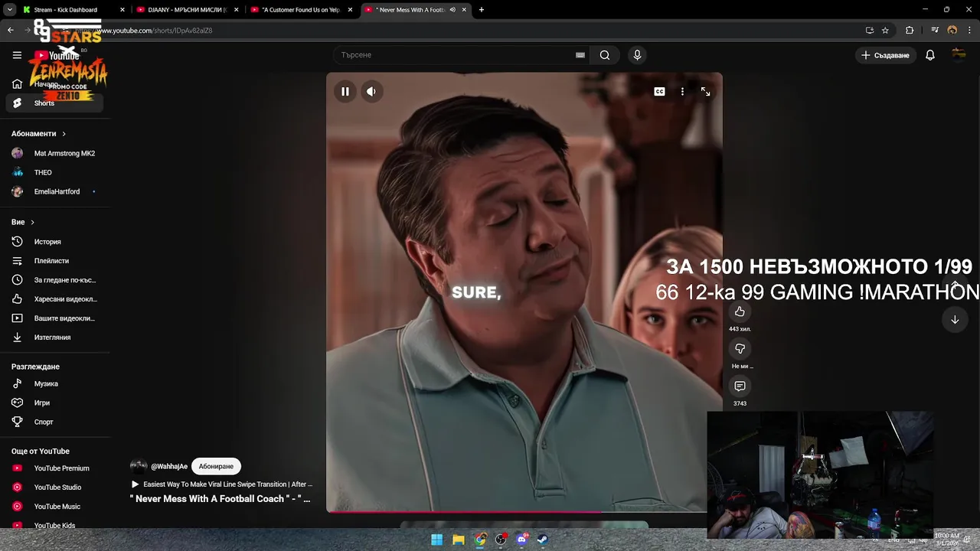Open media control icon in Chrome toolbar
This screenshot has width=980, height=551.
point(936,31)
